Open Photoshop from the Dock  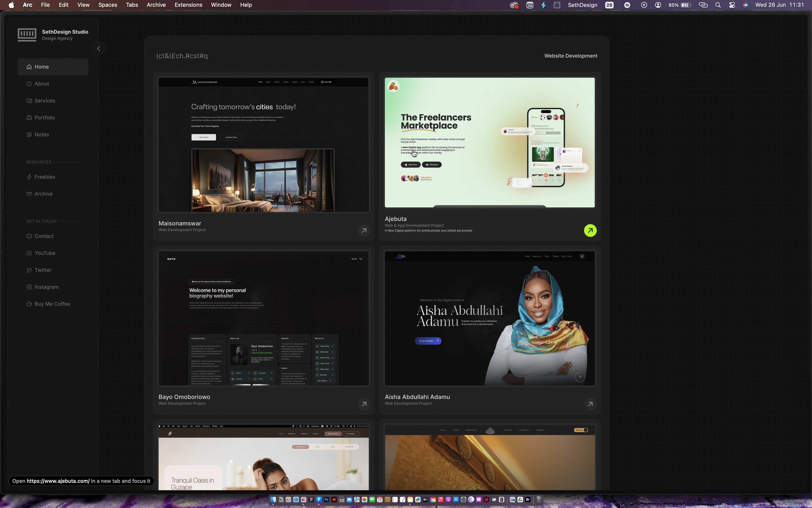[326, 500]
